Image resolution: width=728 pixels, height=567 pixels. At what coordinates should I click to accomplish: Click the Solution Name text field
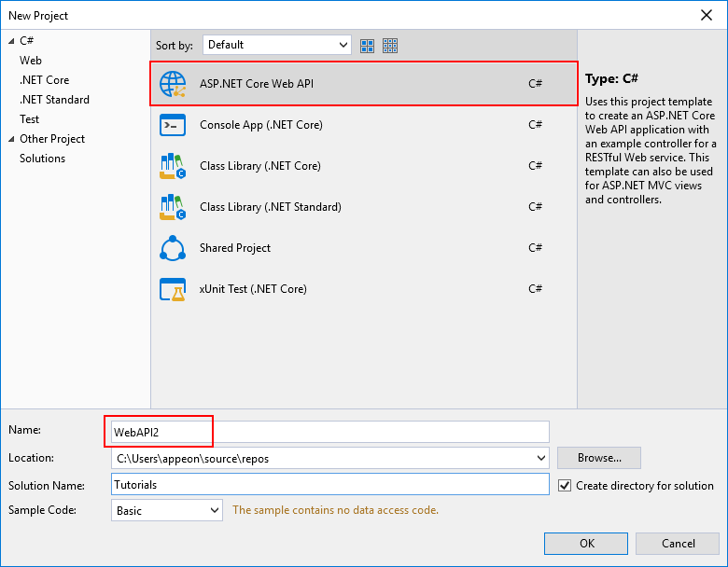coord(329,485)
